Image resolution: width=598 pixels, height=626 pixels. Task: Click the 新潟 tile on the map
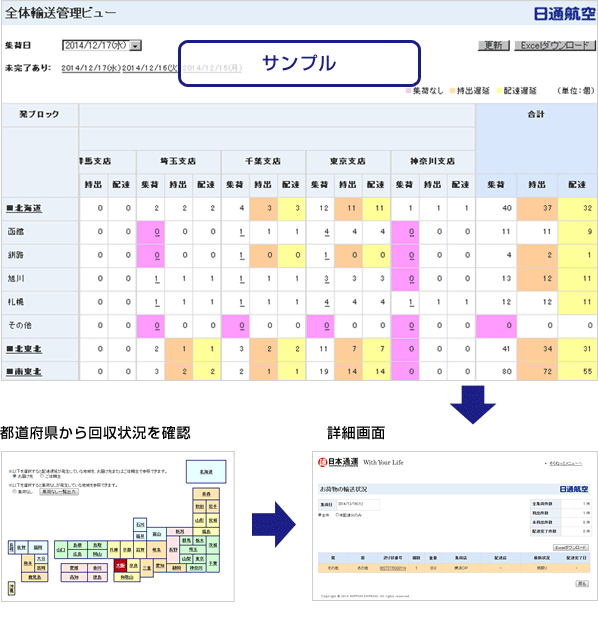[180, 531]
